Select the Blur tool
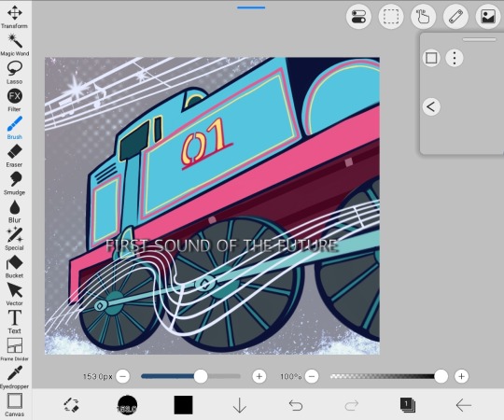The image size is (504, 420). point(14,211)
